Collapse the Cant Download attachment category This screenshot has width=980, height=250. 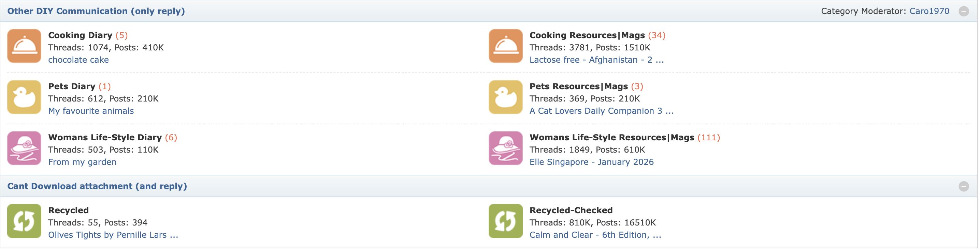[964, 186]
